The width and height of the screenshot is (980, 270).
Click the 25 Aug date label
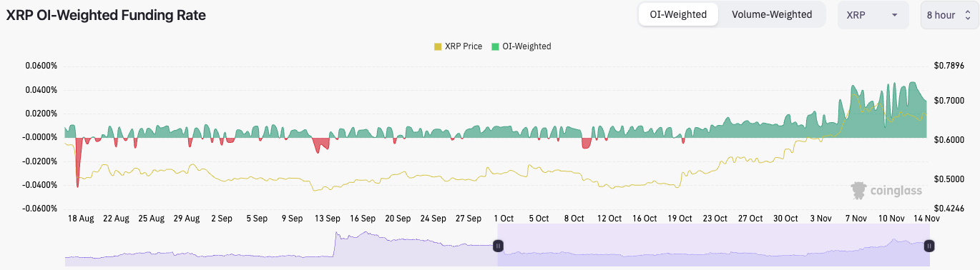coord(151,219)
